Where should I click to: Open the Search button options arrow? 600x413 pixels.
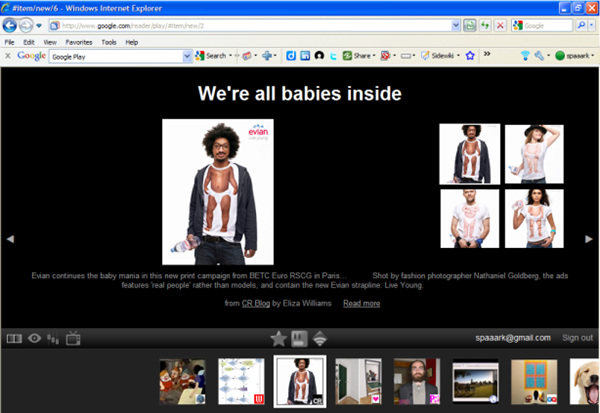coord(230,56)
